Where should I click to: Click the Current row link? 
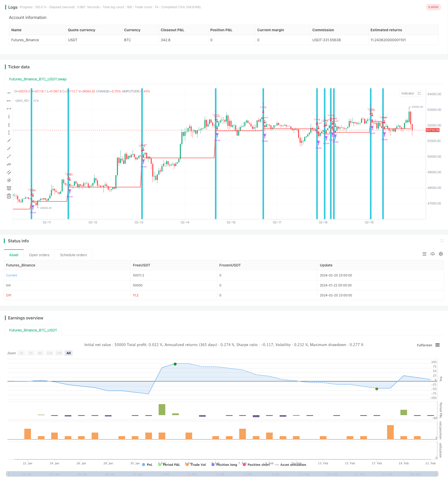(x=12, y=275)
